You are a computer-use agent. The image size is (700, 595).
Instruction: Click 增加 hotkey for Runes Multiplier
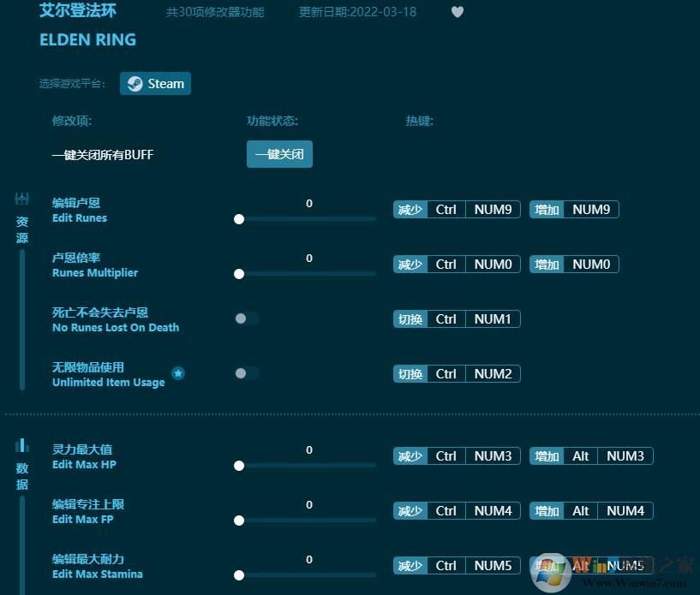click(547, 265)
